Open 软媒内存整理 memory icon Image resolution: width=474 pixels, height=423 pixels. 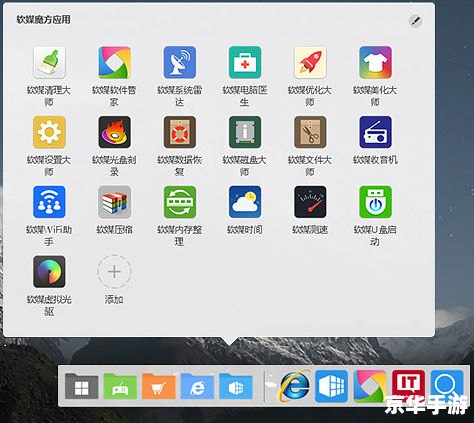click(x=180, y=202)
